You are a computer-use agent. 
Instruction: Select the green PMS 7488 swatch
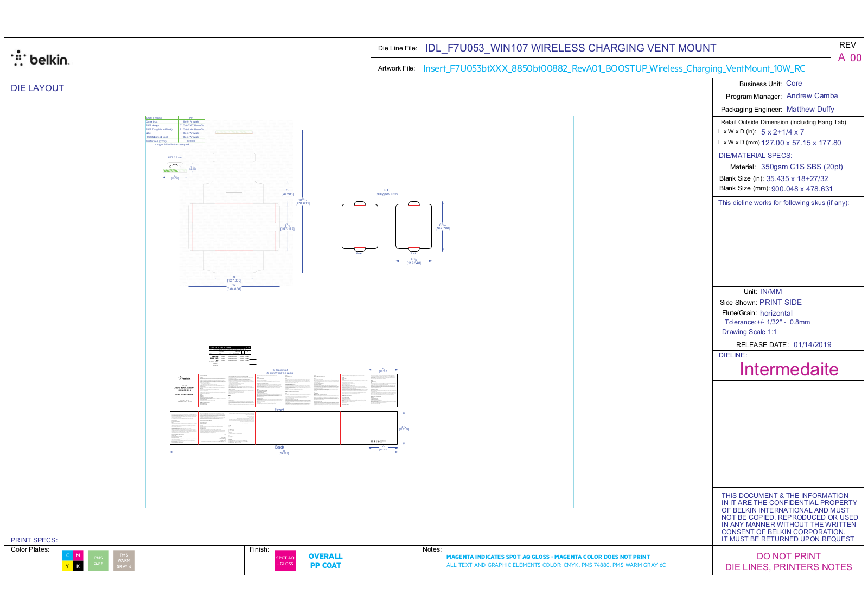pyautogui.click(x=98, y=561)
